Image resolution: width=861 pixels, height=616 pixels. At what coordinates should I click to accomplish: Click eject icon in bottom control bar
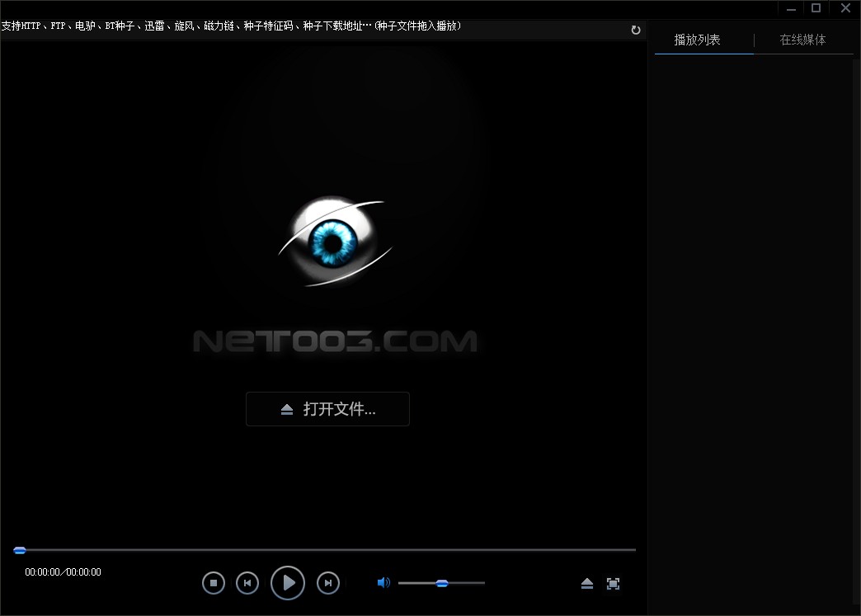(587, 584)
